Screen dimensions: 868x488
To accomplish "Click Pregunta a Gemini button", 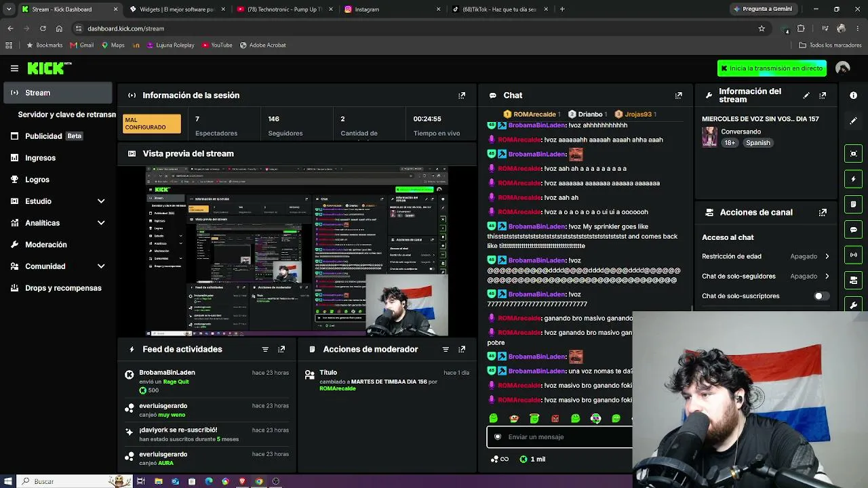I will (x=763, y=9).
